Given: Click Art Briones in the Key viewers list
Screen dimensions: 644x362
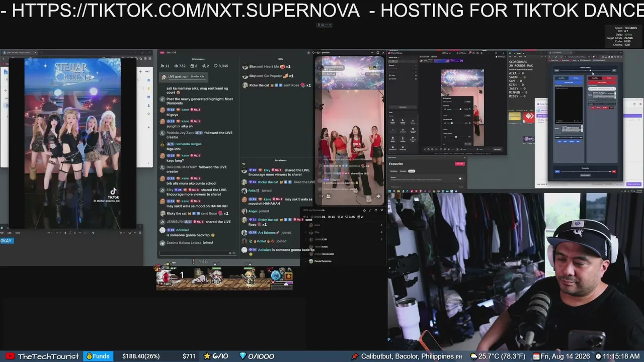Looking at the screenshot, I should pos(267,233).
